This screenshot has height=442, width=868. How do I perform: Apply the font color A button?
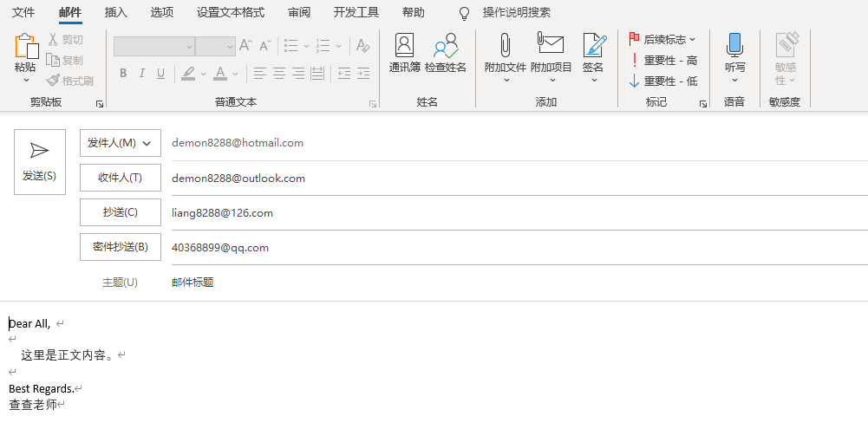coord(220,73)
